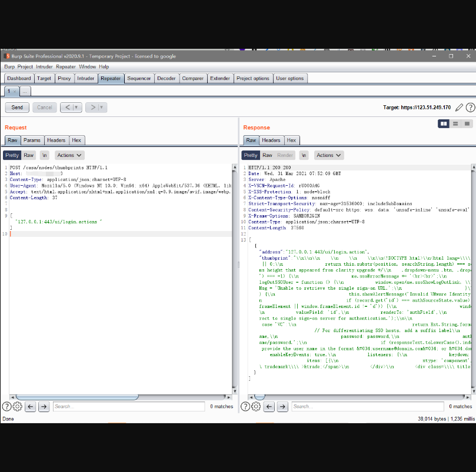This screenshot has width=476, height=472.
Task: Click response search next-match arrow
Action: tap(282, 406)
